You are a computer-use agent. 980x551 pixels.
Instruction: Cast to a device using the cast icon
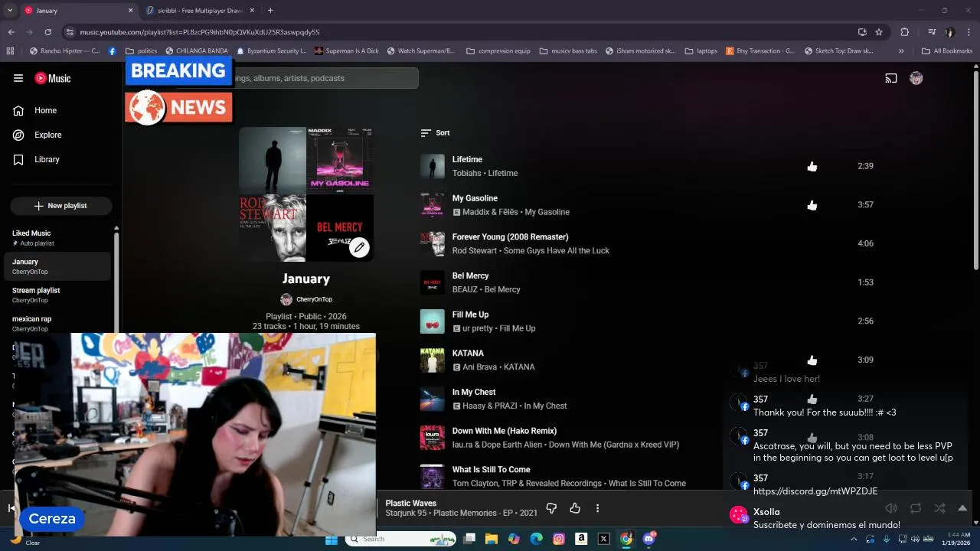point(891,78)
